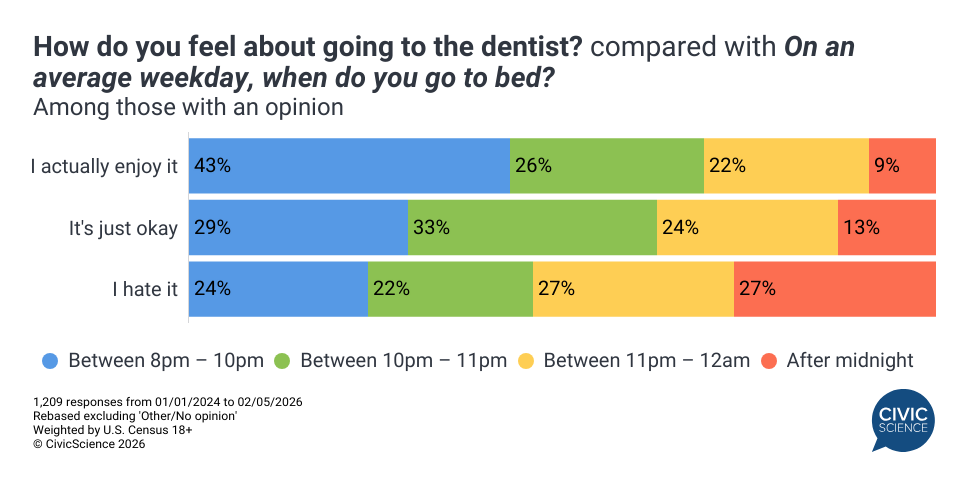Click the green 'Between 10pm – 11pm' legend dot

click(x=283, y=360)
